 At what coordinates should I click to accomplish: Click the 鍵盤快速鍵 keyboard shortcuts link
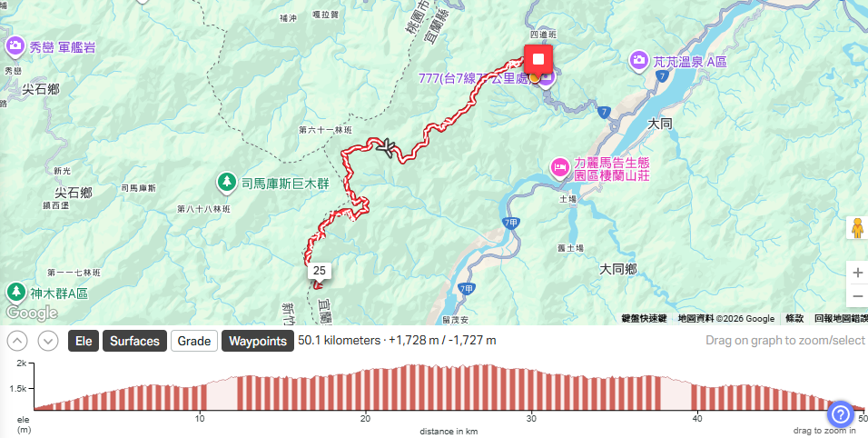644,318
